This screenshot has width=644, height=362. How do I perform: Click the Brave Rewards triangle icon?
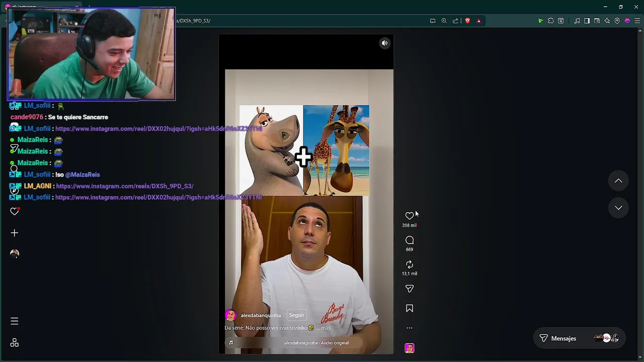pos(479,21)
